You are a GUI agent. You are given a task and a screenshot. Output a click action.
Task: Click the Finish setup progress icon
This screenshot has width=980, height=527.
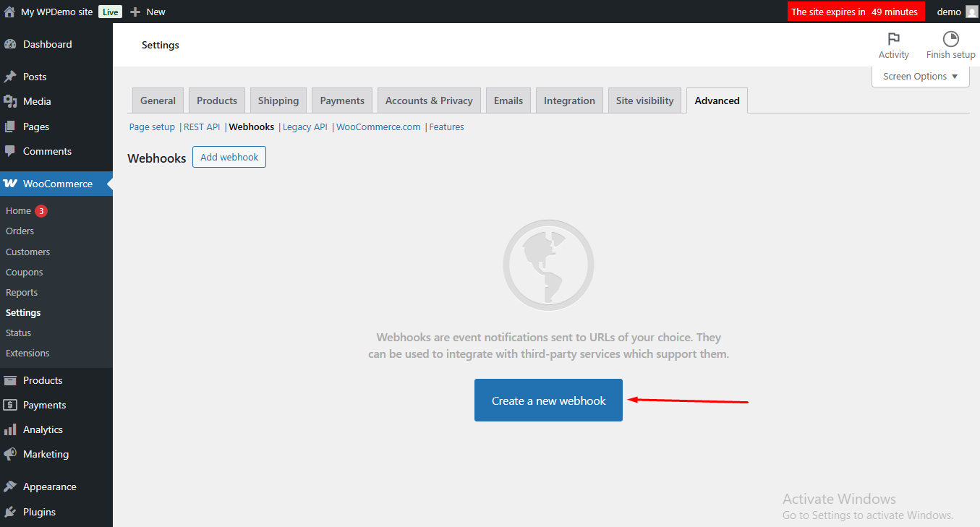coord(950,39)
